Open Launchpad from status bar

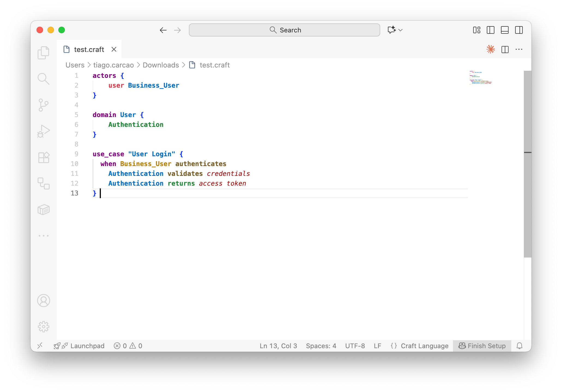pos(79,346)
